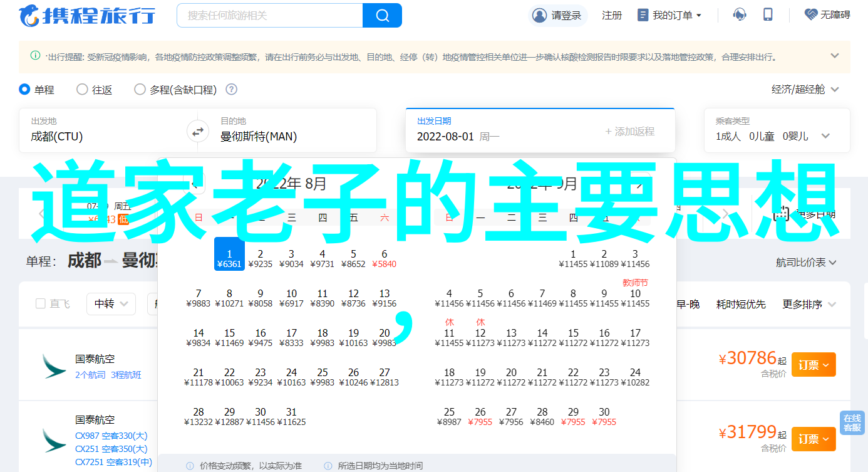Image resolution: width=868 pixels, height=472 pixels.
Task: Select August 17 priced ¥8333
Action: [291, 337]
